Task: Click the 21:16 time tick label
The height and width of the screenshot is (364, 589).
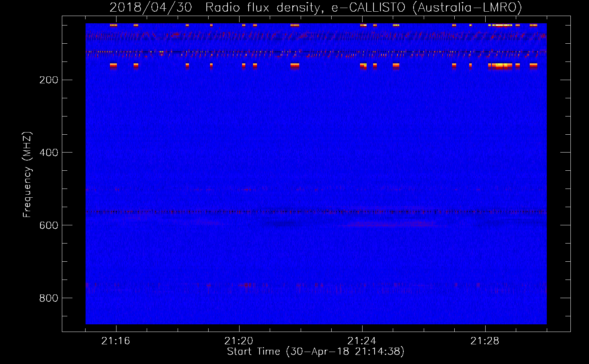Action: [116, 341]
